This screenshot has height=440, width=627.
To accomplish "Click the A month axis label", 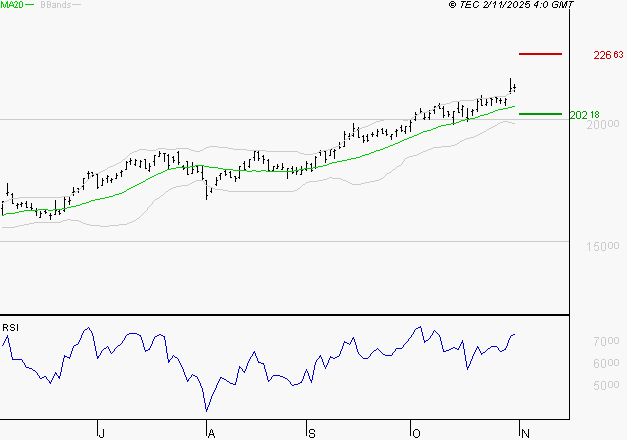I will tap(212, 434).
